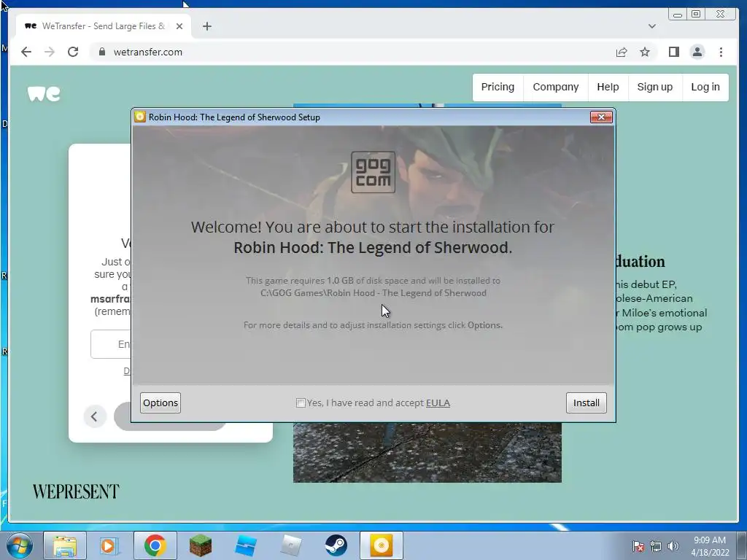Open Chrome three-dot menu
This screenshot has width=747, height=560.
[x=721, y=52]
